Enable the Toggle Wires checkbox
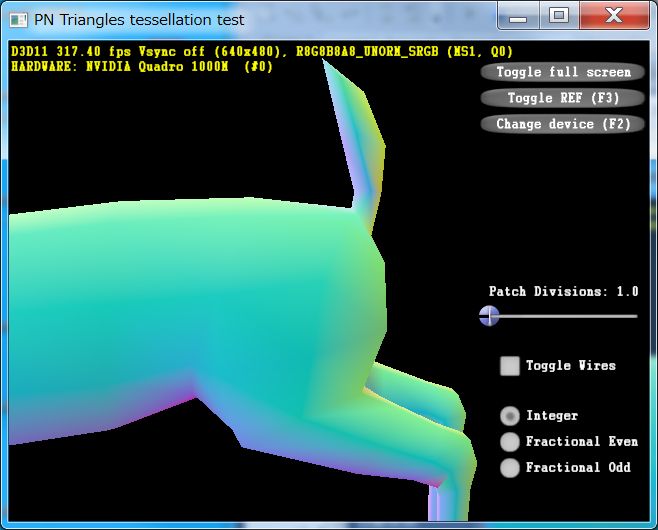This screenshot has width=658, height=530. 510,366
